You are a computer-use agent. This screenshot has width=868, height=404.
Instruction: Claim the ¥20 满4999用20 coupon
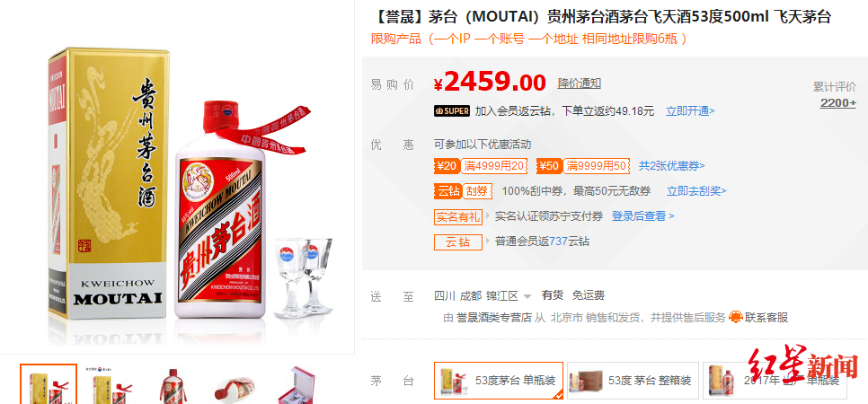481,165
